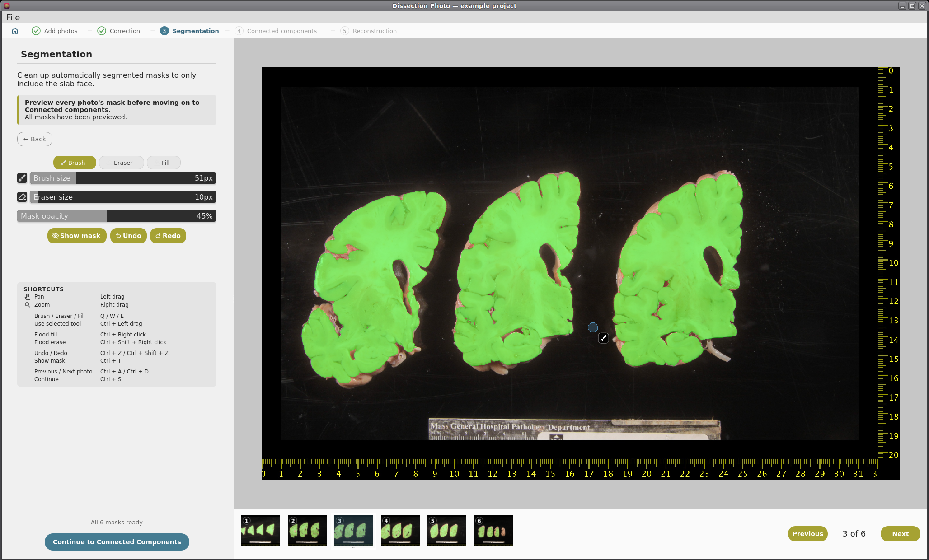Go to the home icon in the stepper bar

pyautogui.click(x=15, y=31)
